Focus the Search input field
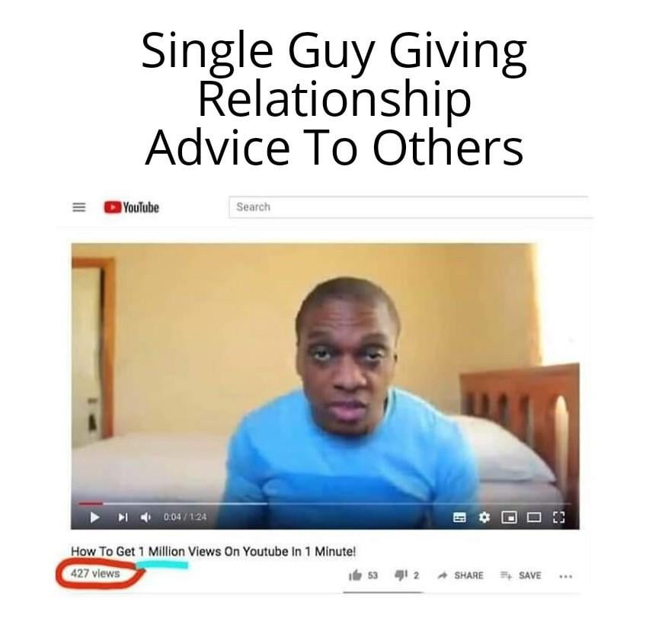 411,207
